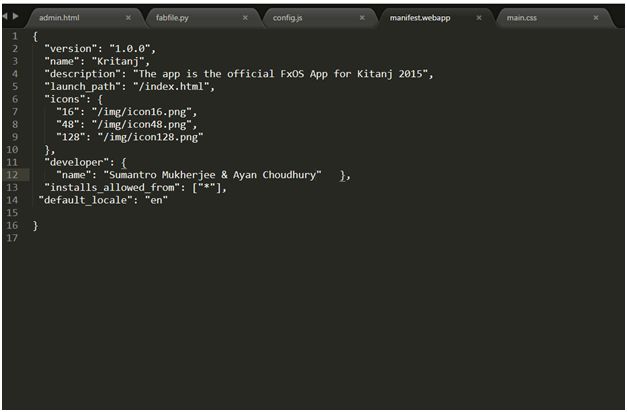Click line number 17 in the gutter
Viewport: 627px width, 412px height.
point(12,238)
